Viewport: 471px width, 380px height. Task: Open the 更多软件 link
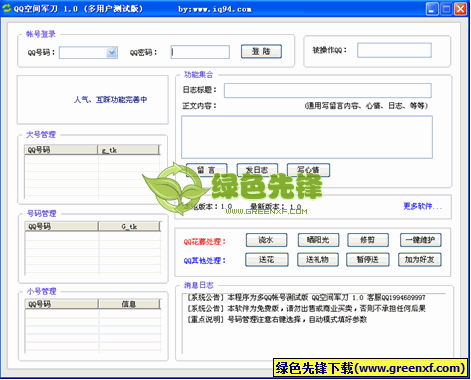422,206
